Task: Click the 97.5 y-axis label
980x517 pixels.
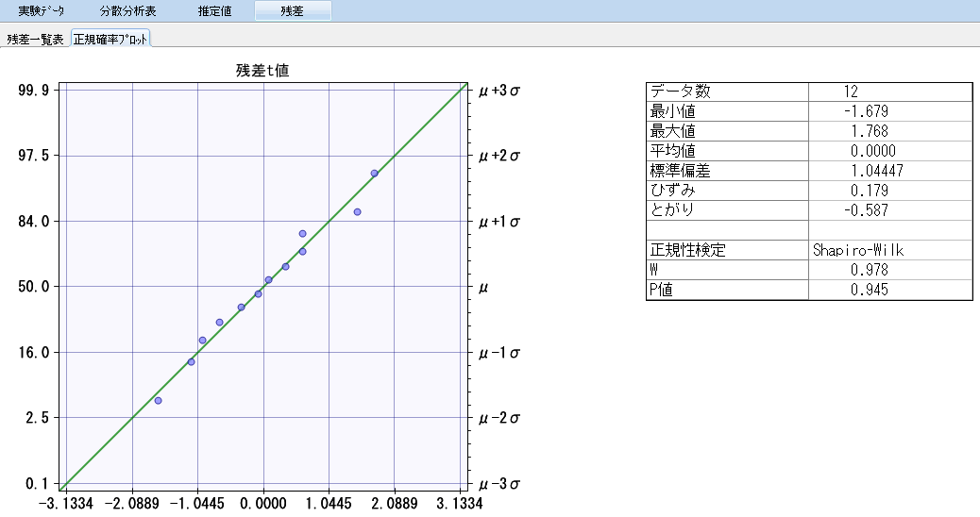Action: [x=34, y=156]
